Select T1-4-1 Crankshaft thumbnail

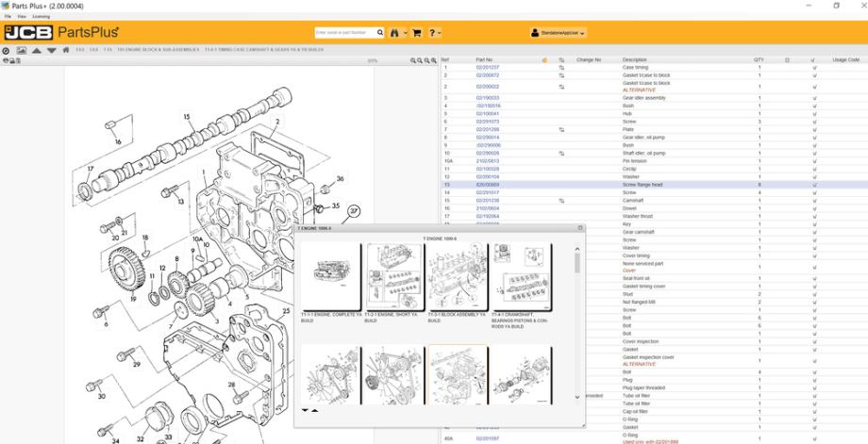pos(514,278)
